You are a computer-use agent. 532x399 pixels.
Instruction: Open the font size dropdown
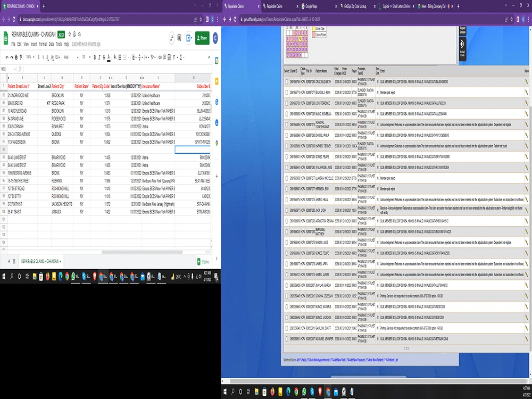[x=86, y=57]
